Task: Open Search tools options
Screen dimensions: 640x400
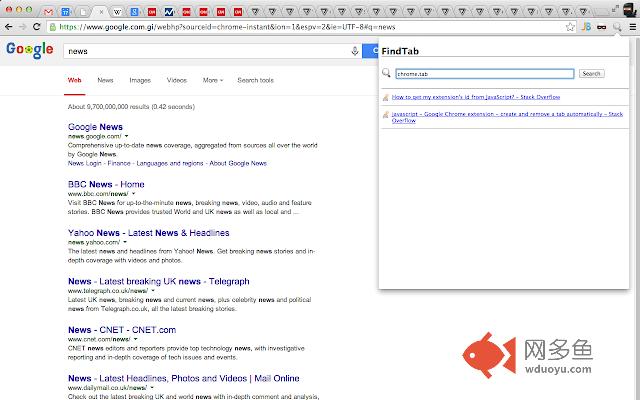Action: 255,80
